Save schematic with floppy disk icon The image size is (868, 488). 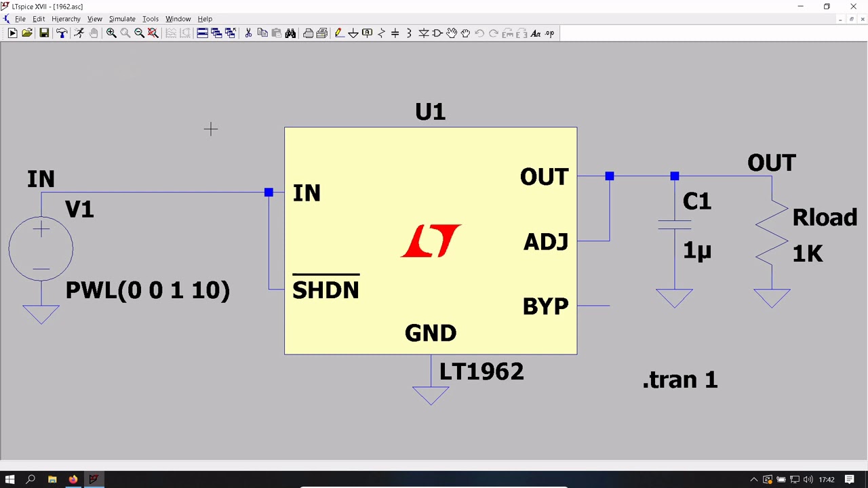[x=44, y=33]
